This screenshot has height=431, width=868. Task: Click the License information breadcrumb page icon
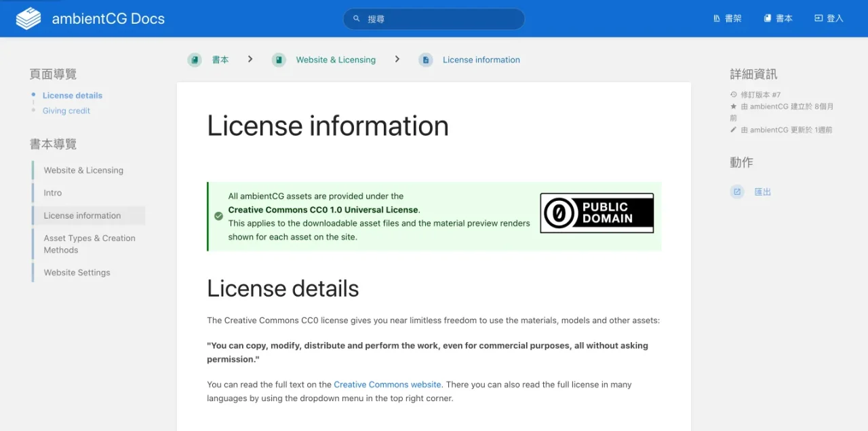point(426,60)
